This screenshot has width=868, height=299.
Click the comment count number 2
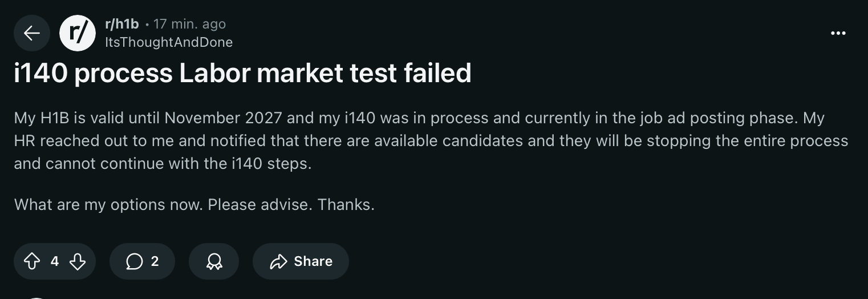click(x=155, y=261)
